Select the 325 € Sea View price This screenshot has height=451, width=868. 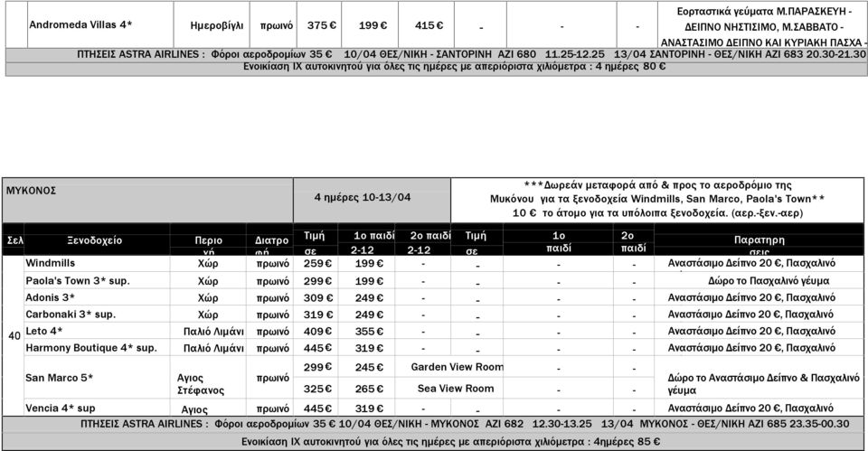pos(317,389)
